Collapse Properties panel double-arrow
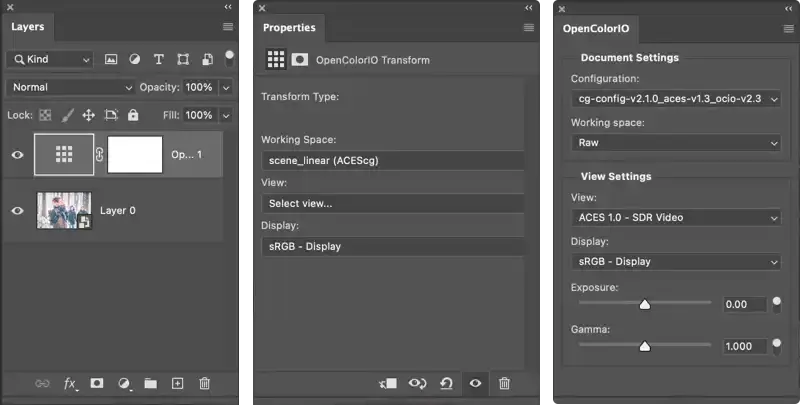800x405 pixels. pyautogui.click(x=529, y=8)
